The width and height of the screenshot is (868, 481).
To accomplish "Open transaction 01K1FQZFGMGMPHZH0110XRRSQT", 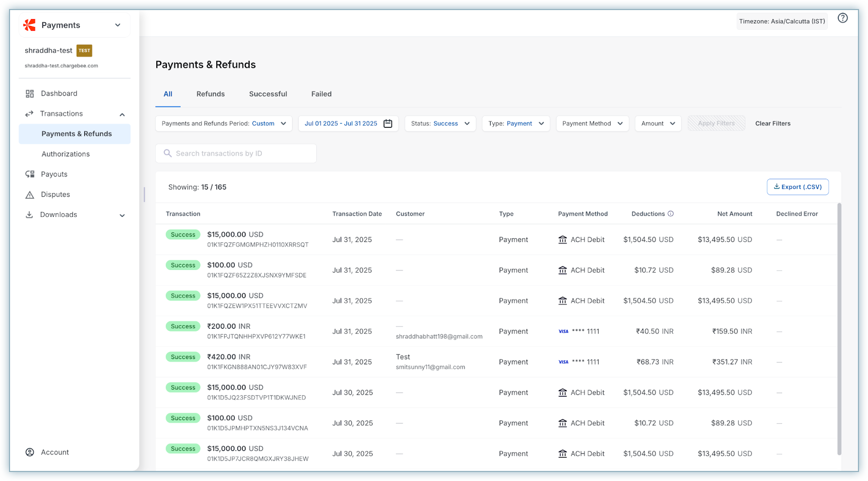I will point(258,245).
